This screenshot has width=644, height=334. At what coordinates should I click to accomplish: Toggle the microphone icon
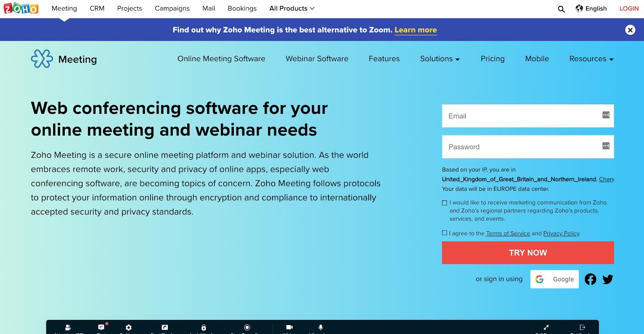tap(321, 328)
